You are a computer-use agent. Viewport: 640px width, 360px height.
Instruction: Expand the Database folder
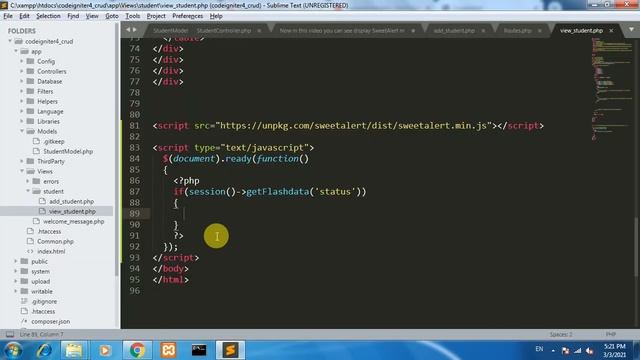click(22, 81)
